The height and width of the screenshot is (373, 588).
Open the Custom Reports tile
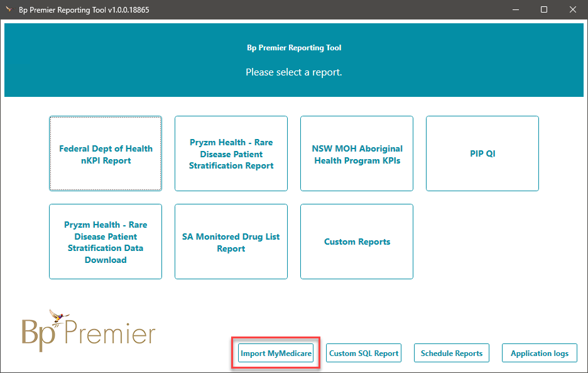(x=357, y=242)
